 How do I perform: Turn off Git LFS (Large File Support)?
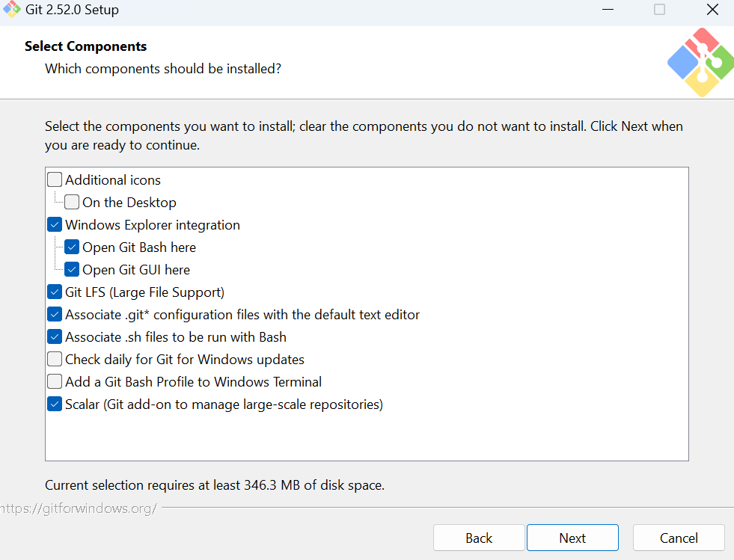(x=55, y=292)
